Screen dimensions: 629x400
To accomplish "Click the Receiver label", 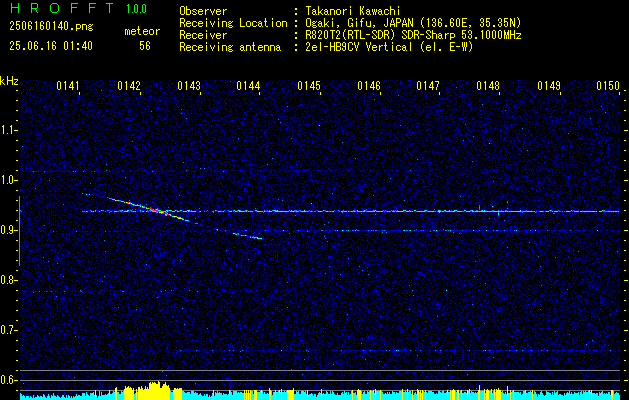I will tap(203, 35).
